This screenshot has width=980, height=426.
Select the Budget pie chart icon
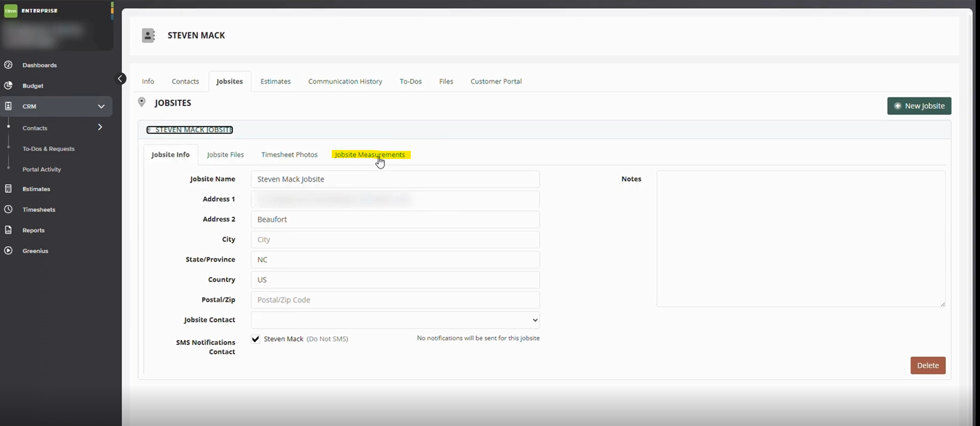[x=8, y=85]
